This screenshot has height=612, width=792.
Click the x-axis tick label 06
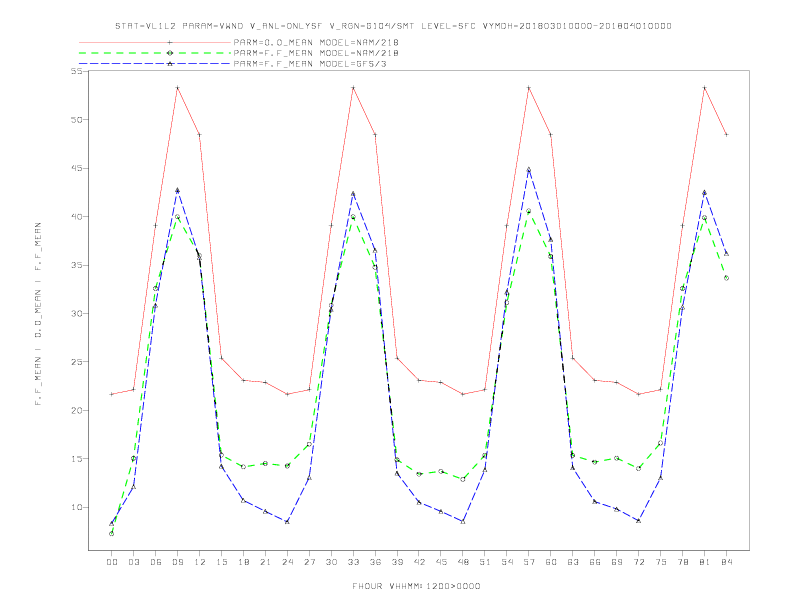(156, 562)
